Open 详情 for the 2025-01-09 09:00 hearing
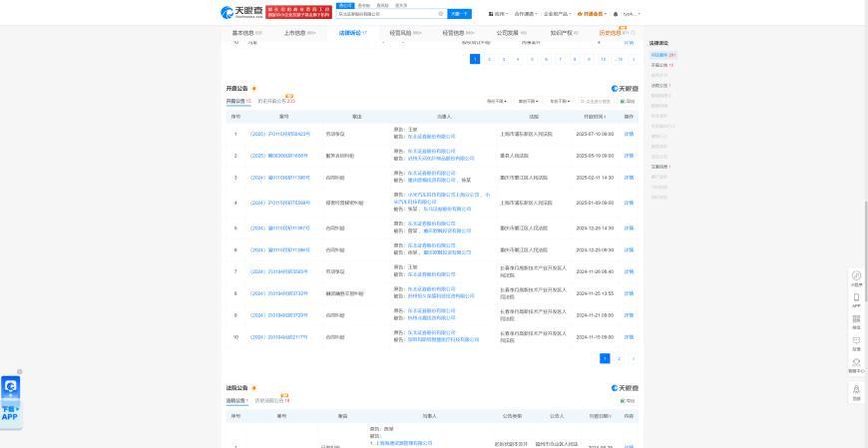868x448 pixels. click(629, 203)
